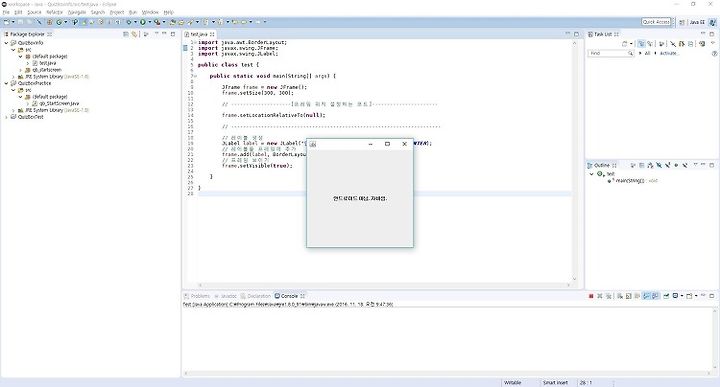Toggle Scroll Lock in Console toolbar
The width and height of the screenshot is (720, 387).
coord(629,296)
